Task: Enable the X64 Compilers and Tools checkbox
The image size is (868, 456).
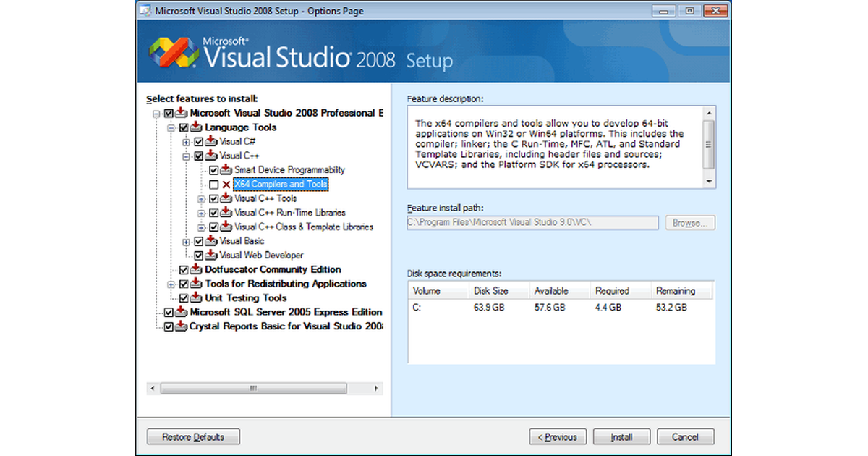Action: tap(214, 184)
